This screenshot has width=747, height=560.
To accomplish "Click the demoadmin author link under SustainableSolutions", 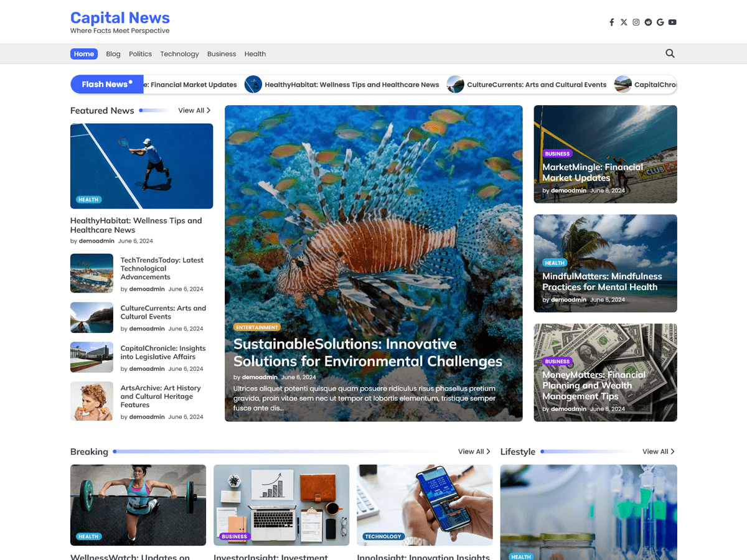I will tap(260, 377).
